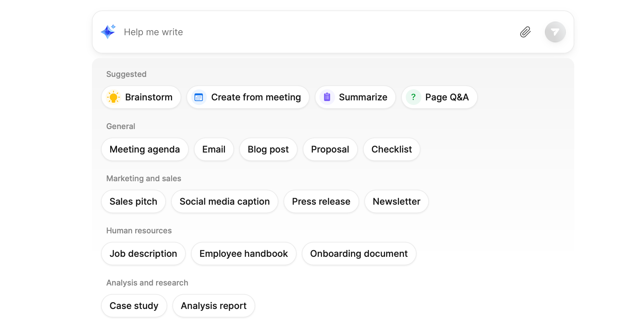Choose the Newsletter chip

[x=396, y=201]
